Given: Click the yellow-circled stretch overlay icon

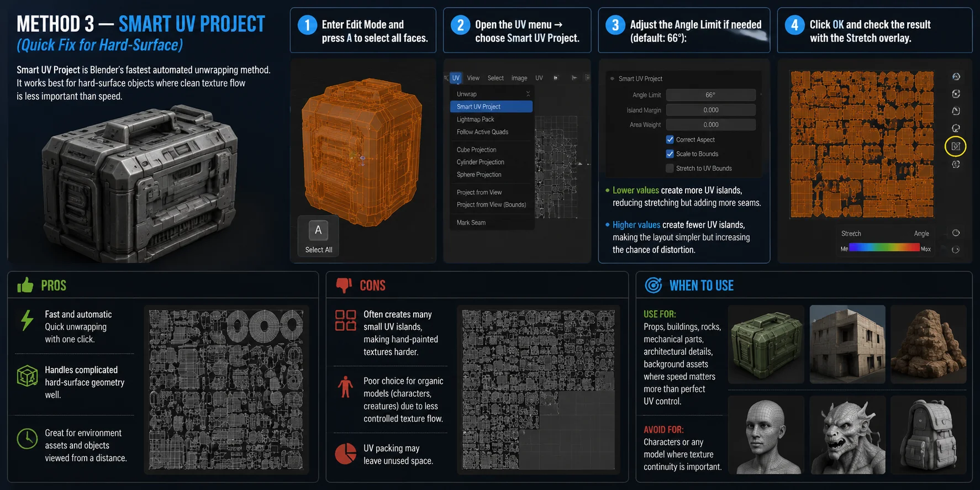Looking at the screenshot, I should tap(956, 146).
